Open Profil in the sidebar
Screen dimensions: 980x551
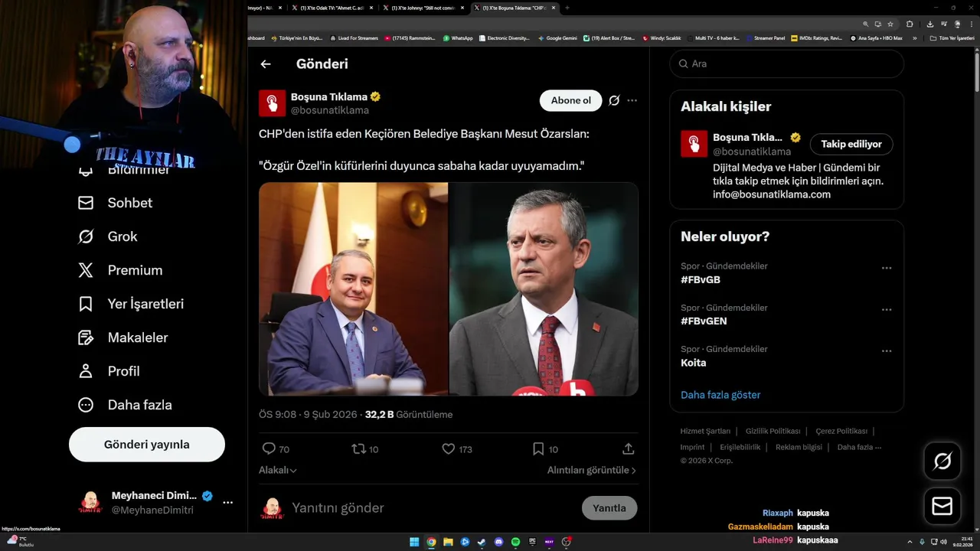[108, 371]
